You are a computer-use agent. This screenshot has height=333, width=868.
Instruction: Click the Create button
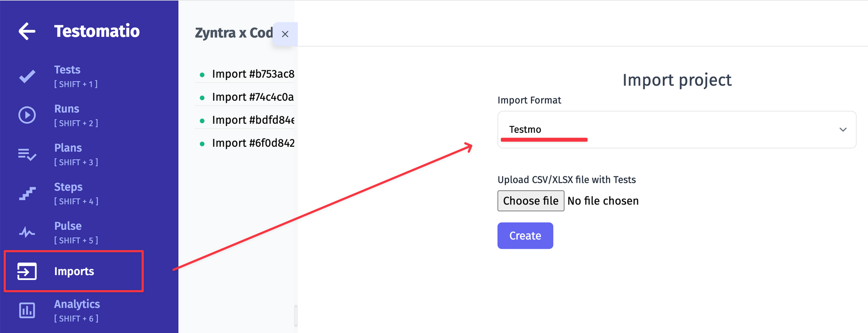tap(525, 236)
